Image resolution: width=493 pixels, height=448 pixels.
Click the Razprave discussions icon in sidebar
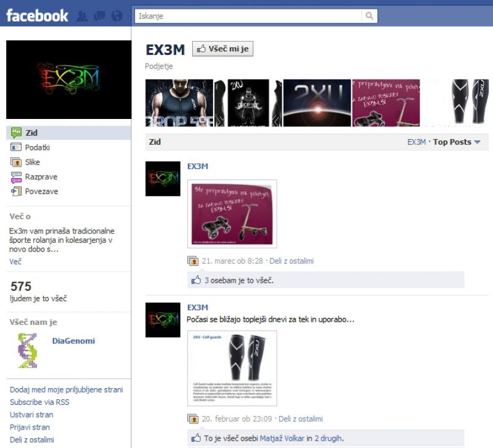[x=16, y=177]
